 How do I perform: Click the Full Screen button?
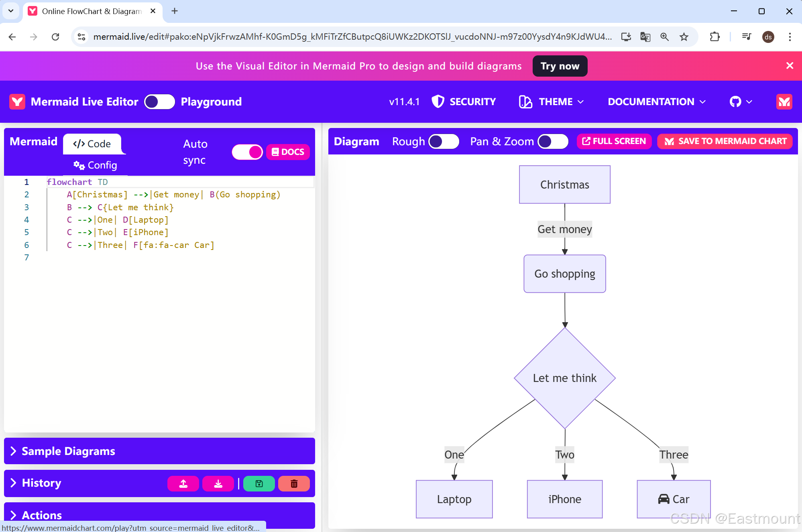pyautogui.click(x=614, y=141)
